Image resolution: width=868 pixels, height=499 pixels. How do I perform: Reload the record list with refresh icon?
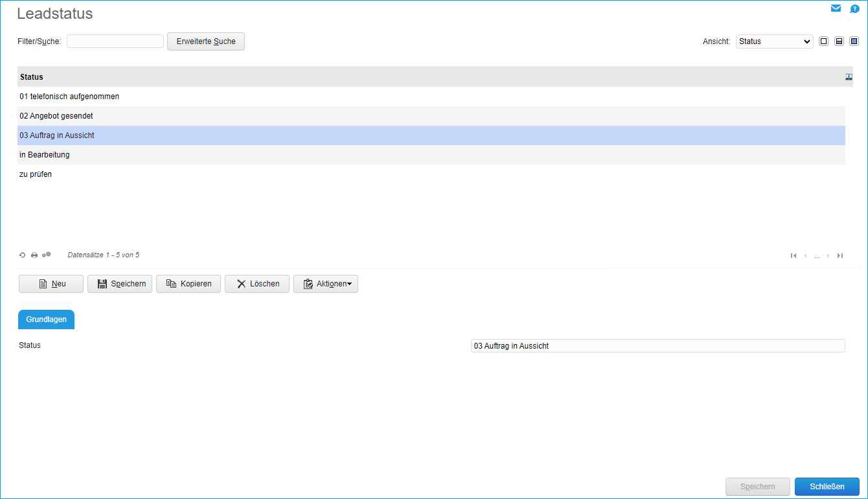[22, 255]
